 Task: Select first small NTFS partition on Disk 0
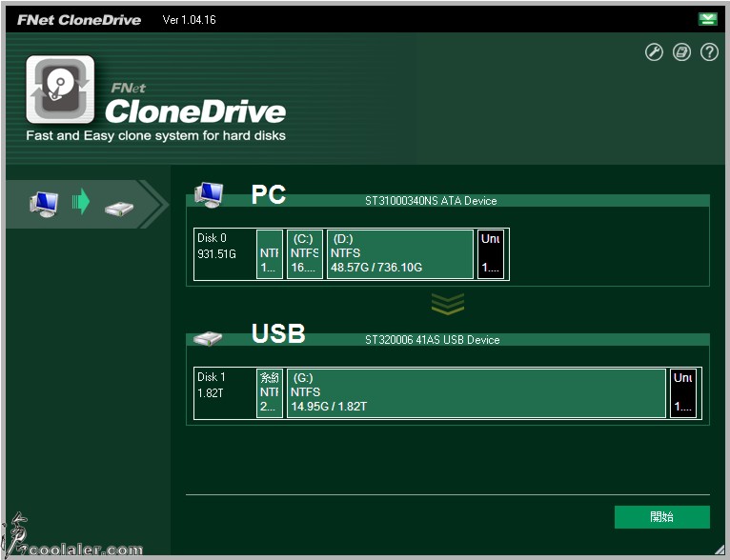click(x=270, y=254)
